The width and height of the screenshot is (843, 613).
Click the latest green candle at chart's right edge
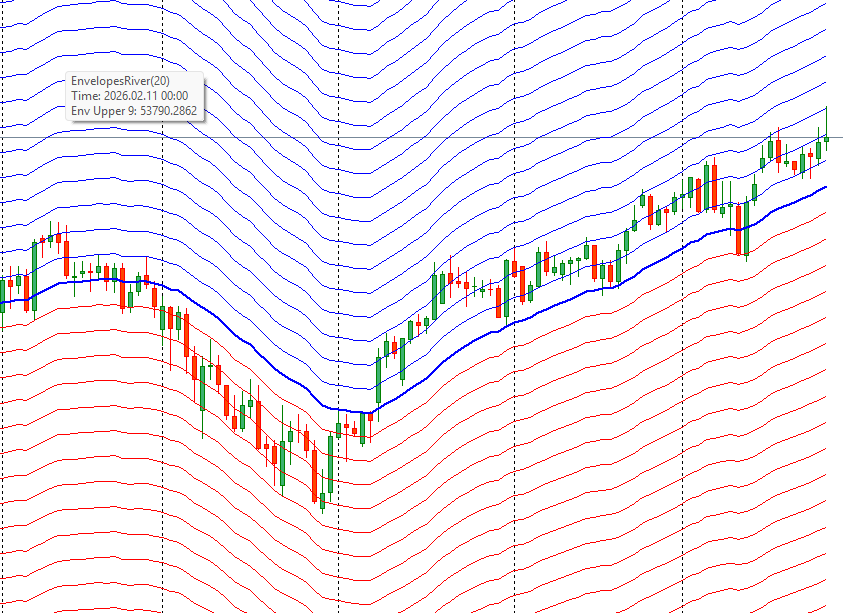pos(826,139)
